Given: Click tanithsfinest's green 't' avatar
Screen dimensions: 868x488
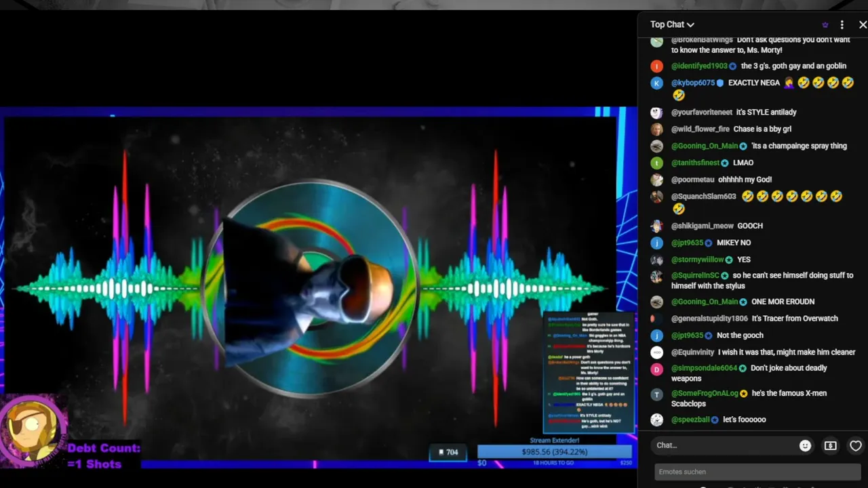Looking at the screenshot, I should coord(656,163).
